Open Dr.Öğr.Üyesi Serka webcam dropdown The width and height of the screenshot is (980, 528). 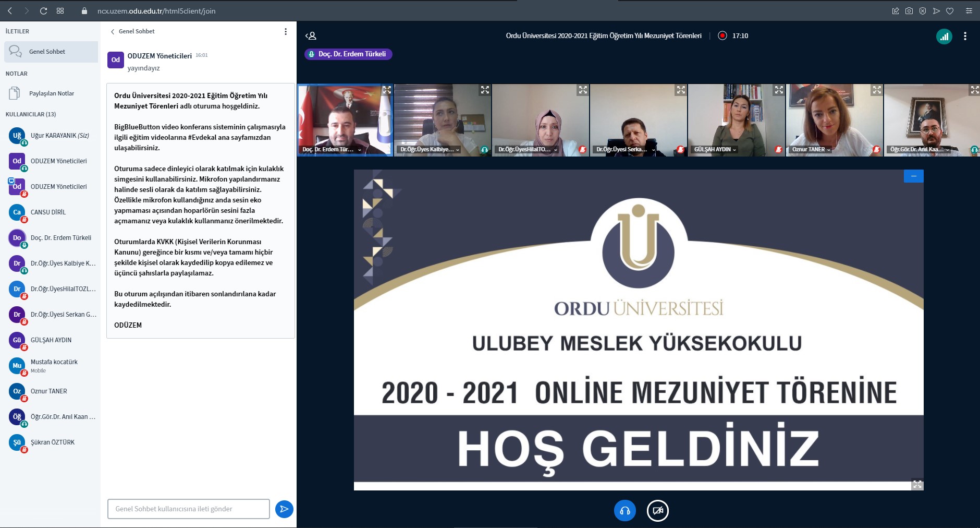point(626,149)
